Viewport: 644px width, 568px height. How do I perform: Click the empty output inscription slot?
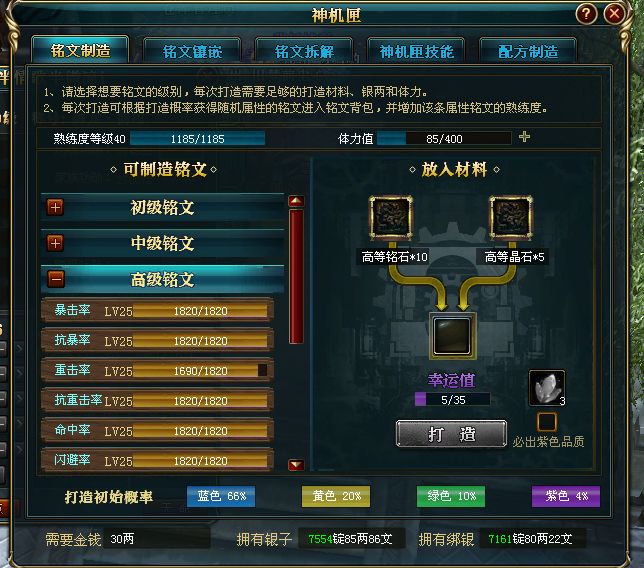click(x=452, y=336)
